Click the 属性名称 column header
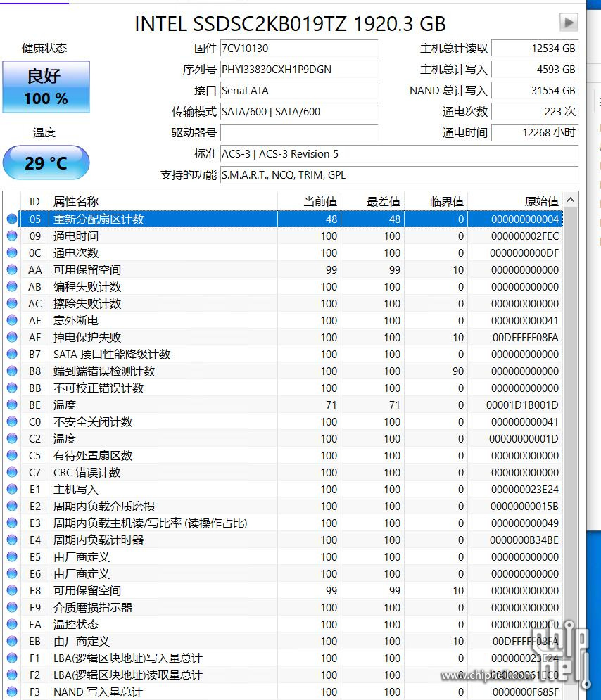Viewport: 601px width, 700px height. tap(76, 201)
